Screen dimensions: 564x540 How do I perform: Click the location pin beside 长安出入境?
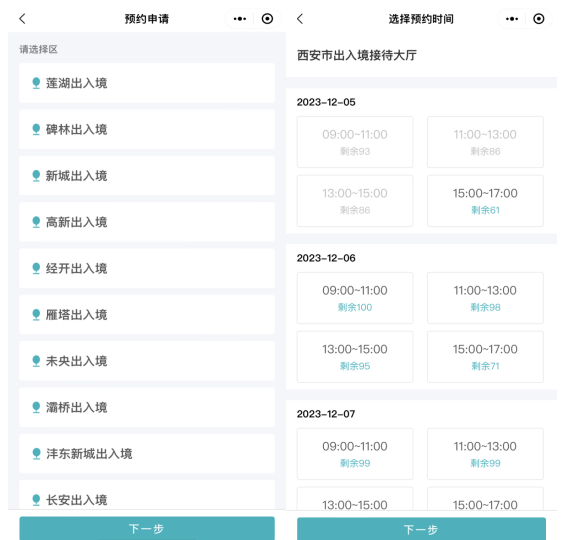[36, 500]
